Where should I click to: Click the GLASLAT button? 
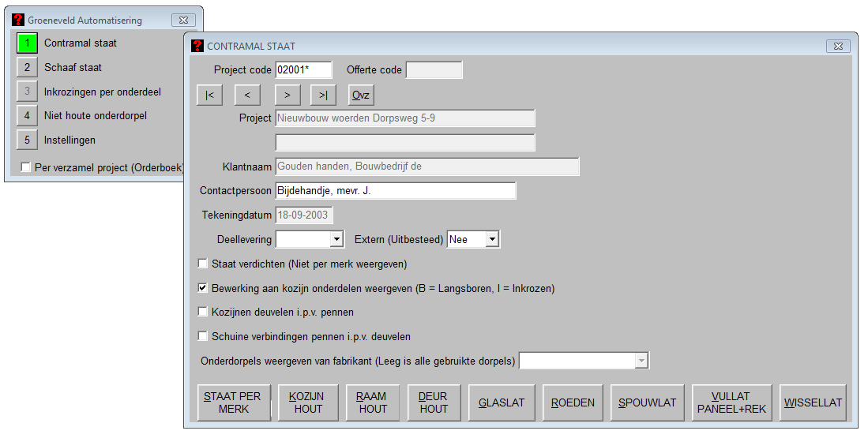point(501,402)
